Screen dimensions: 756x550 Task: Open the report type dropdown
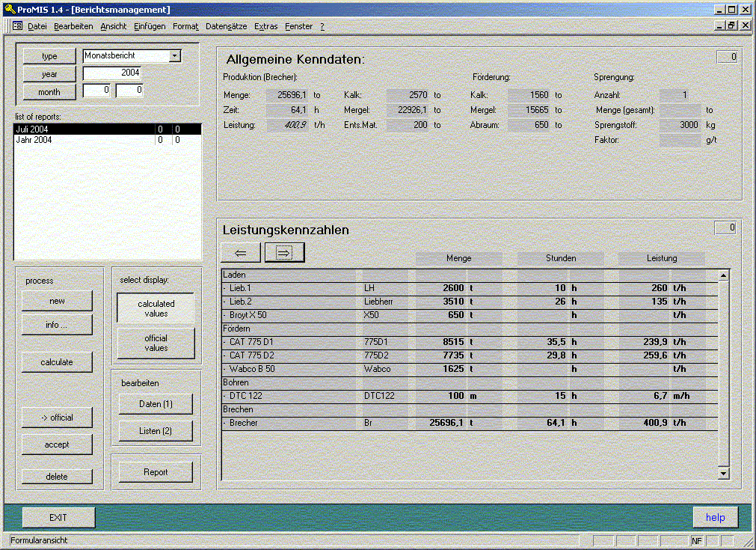click(x=175, y=56)
